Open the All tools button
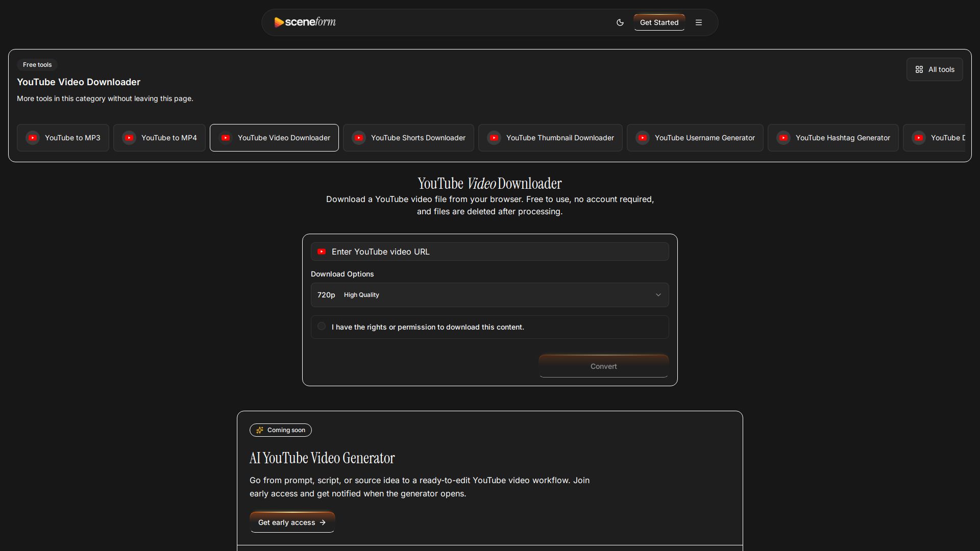The height and width of the screenshot is (551, 980). (935, 69)
